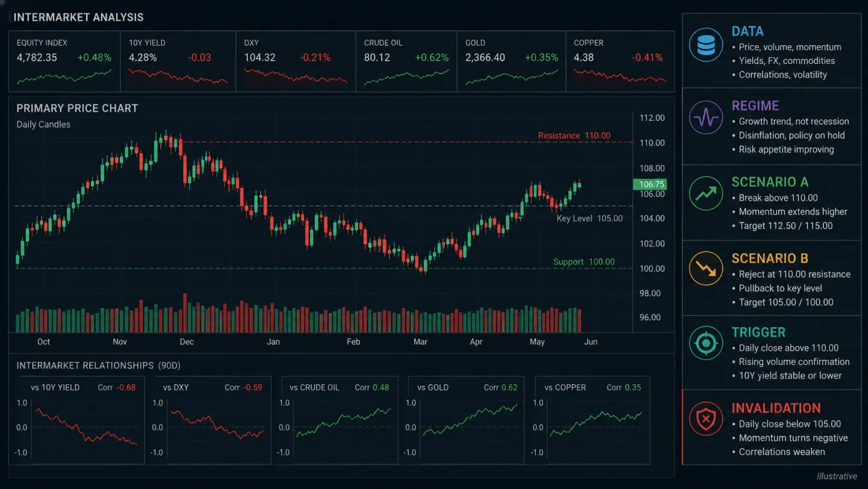This screenshot has width=868, height=489.
Task: Click the Copper -0.41% change value
Action: (647, 58)
